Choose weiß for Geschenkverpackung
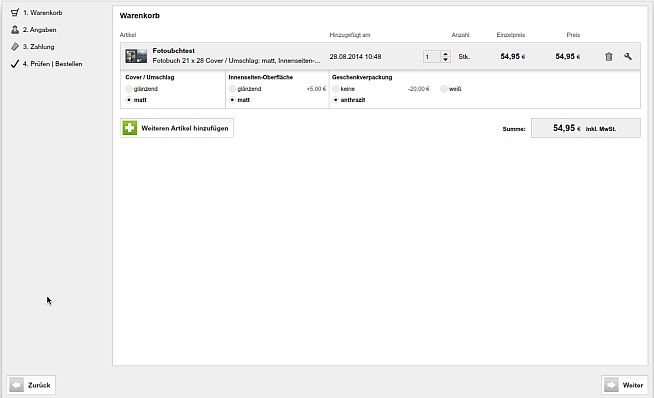The width and height of the screenshot is (654, 398). (444, 88)
